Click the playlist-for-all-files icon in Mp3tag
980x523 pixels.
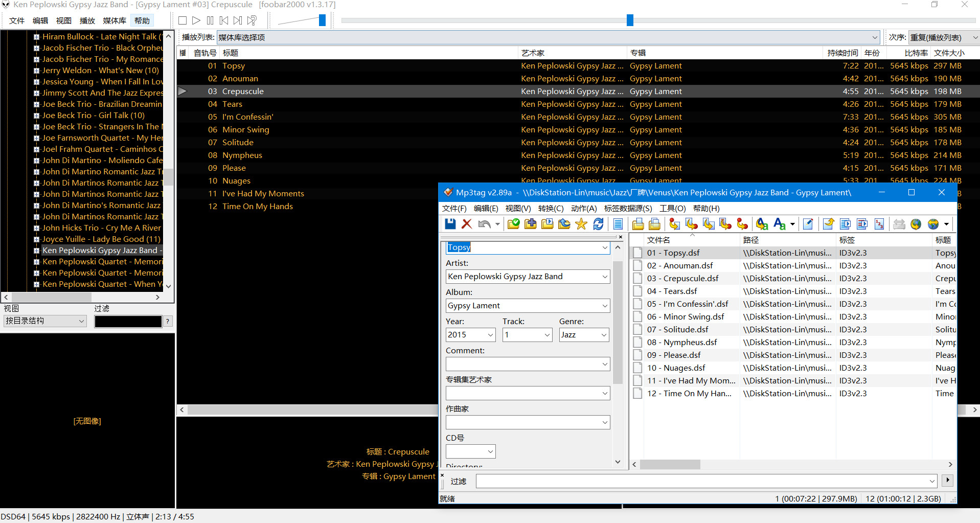click(846, 224)
